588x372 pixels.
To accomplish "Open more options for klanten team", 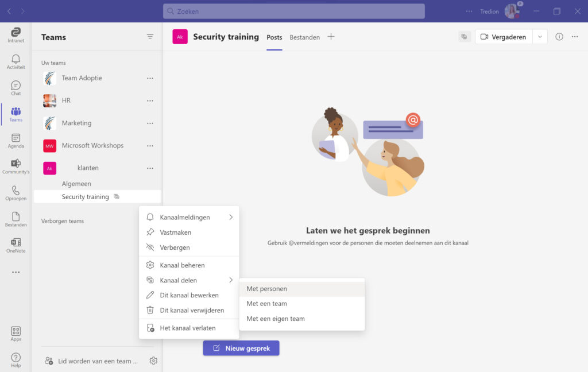I will click(150, 168).
